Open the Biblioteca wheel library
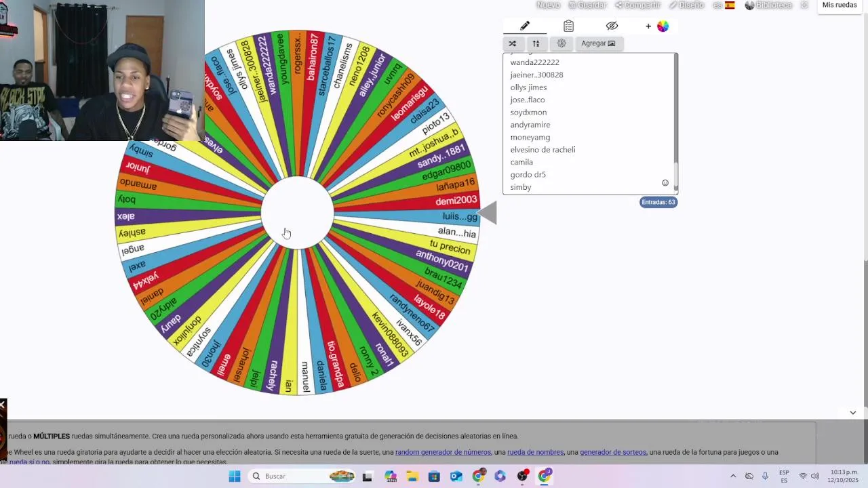This screenshot has height=488, width=868. pos(768,5)
